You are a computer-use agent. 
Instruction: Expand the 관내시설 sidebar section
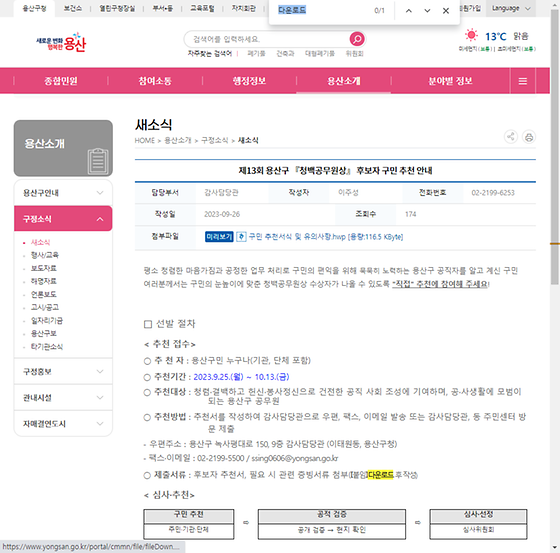coord(63,398)
